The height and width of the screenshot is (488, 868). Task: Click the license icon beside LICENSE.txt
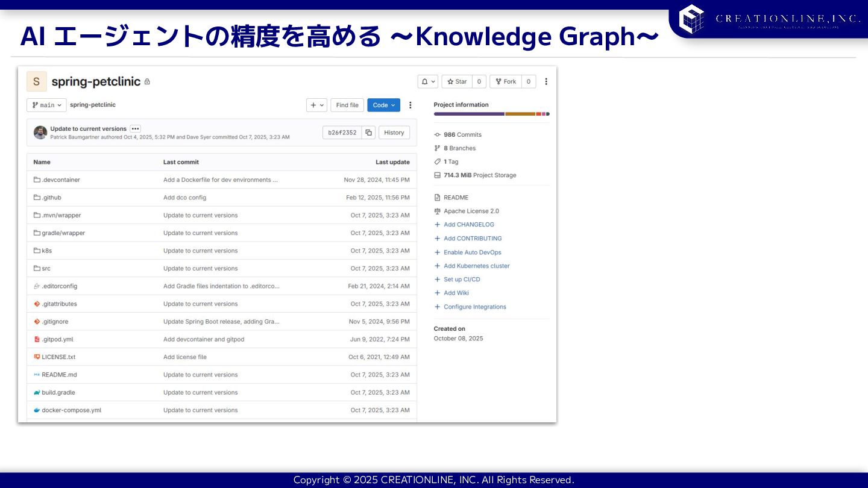pos(37,357)
